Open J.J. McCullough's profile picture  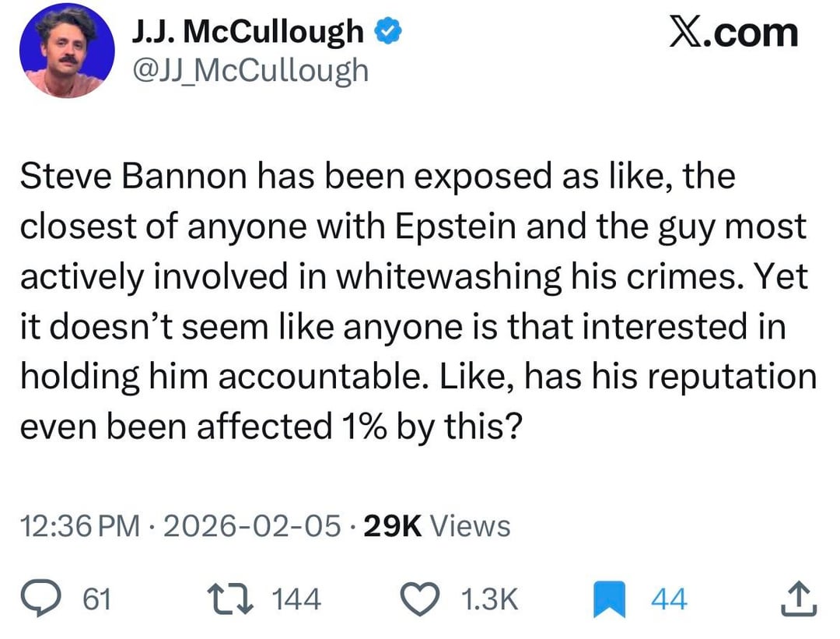click(67, 51)
